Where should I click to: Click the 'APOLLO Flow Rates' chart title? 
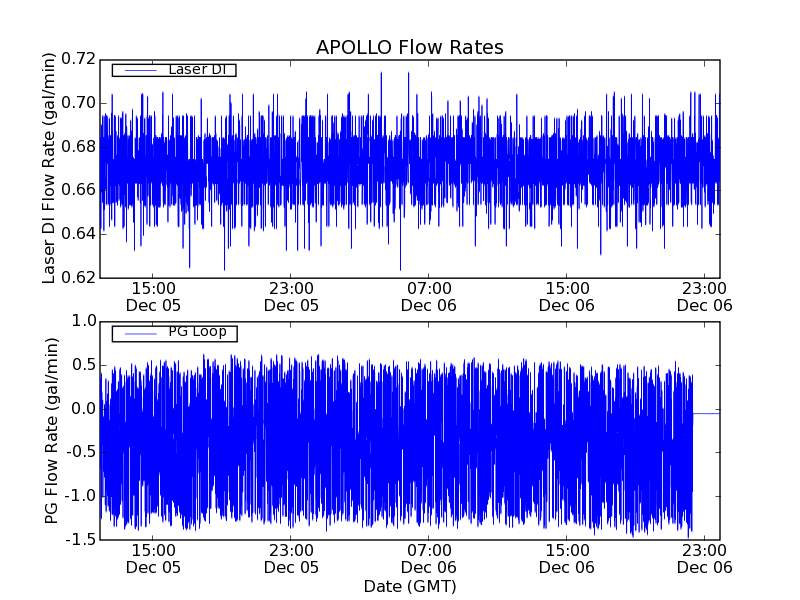410,47
